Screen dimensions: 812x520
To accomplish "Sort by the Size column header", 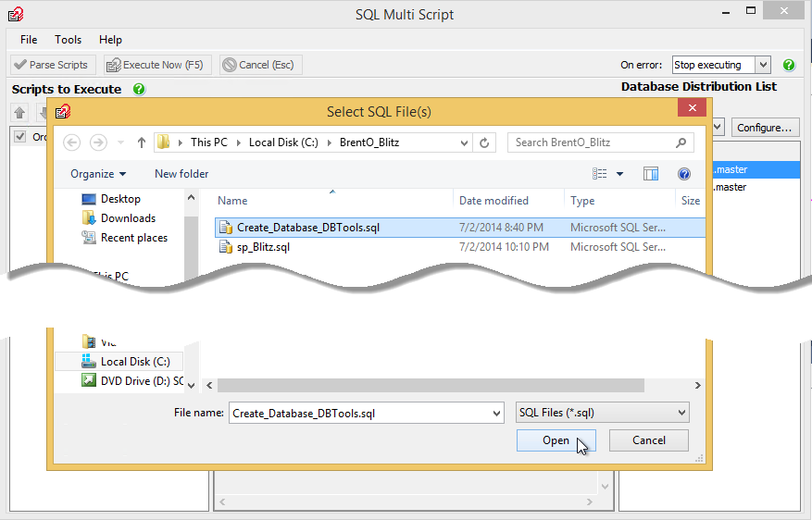I will tap(691, 201).
